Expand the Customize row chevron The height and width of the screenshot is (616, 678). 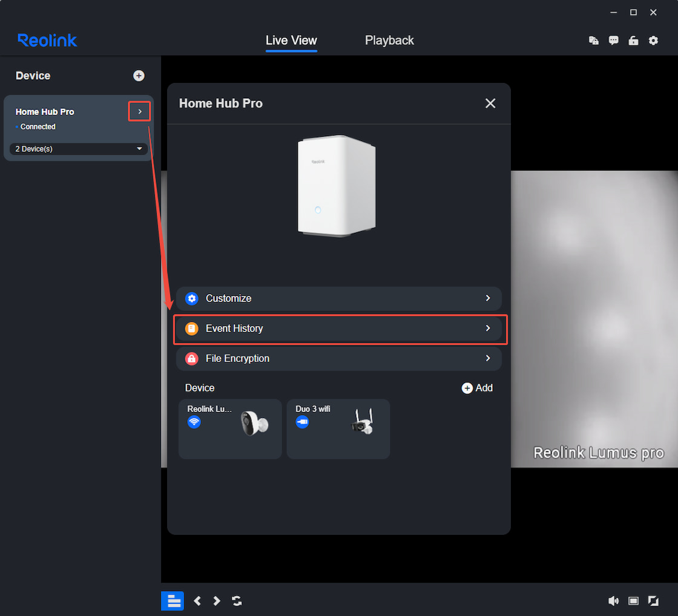coord(488,298)
